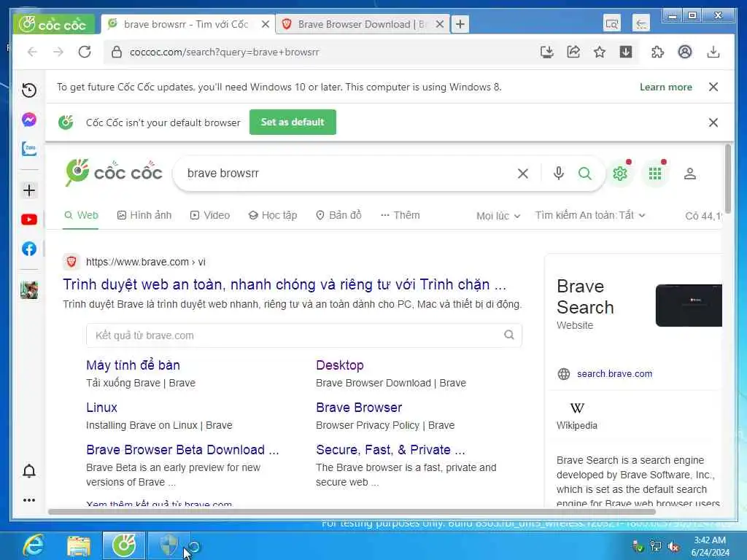Sign in via the account icon
This screenshot has height=560, width=747.
690,174
